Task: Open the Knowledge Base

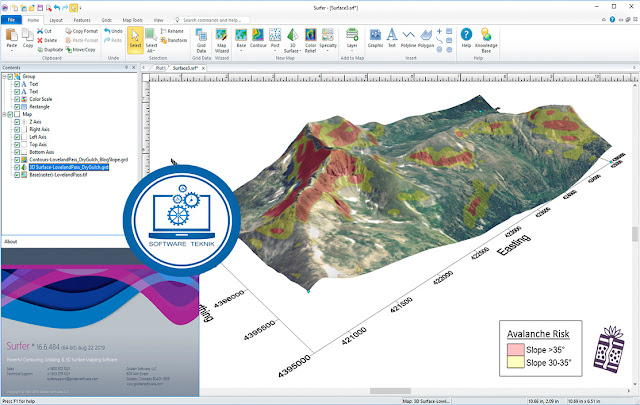Action: pyautogui.click(x=486, y=40)
